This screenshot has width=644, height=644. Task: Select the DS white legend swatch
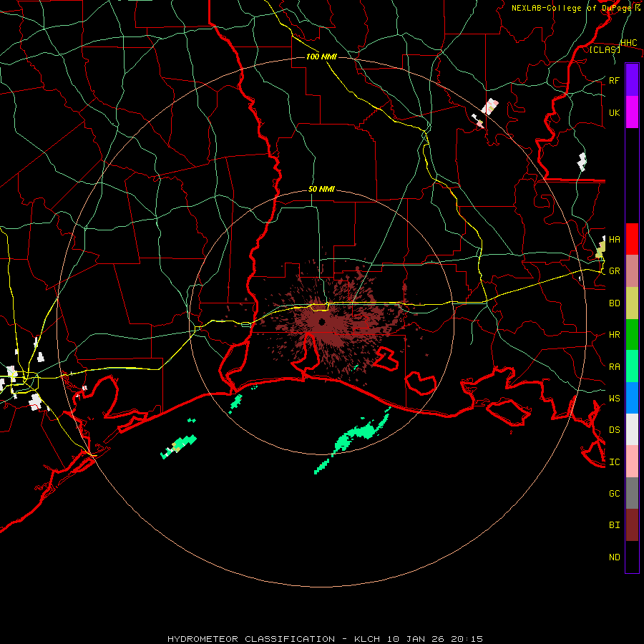[x=632, y=429]
